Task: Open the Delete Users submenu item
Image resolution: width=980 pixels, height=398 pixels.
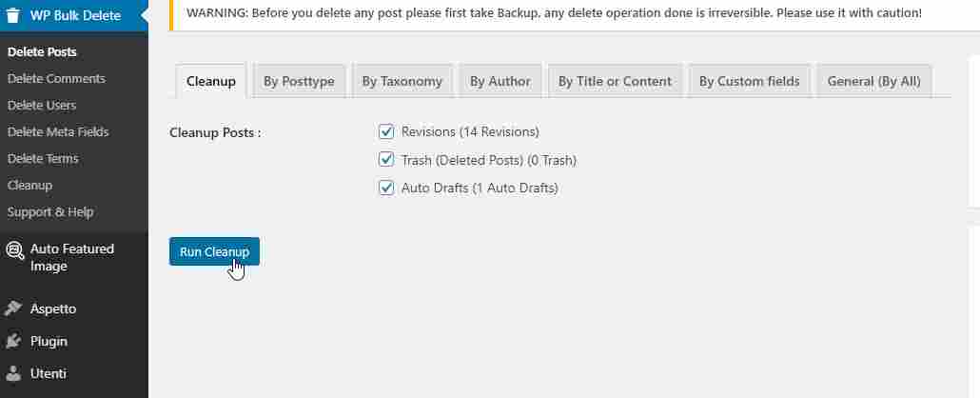Action: click(42, 105)
